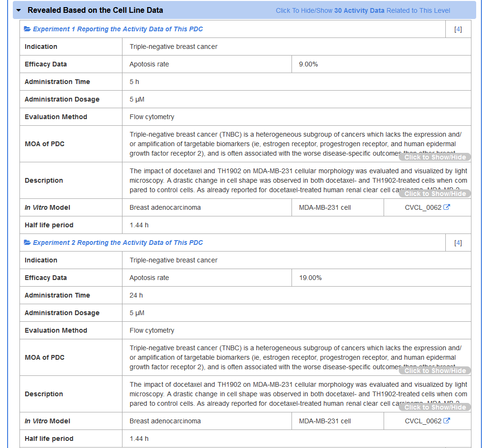The width and height of the screenshot is (489, 448).
Task: Collapse the Revealed Based on Cell Line Data section
Action: [x=19, y=10]
